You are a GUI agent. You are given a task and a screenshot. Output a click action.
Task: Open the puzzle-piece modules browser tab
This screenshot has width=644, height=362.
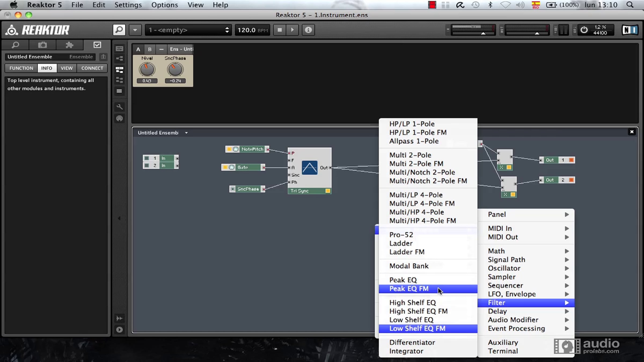tap(69, 45)
